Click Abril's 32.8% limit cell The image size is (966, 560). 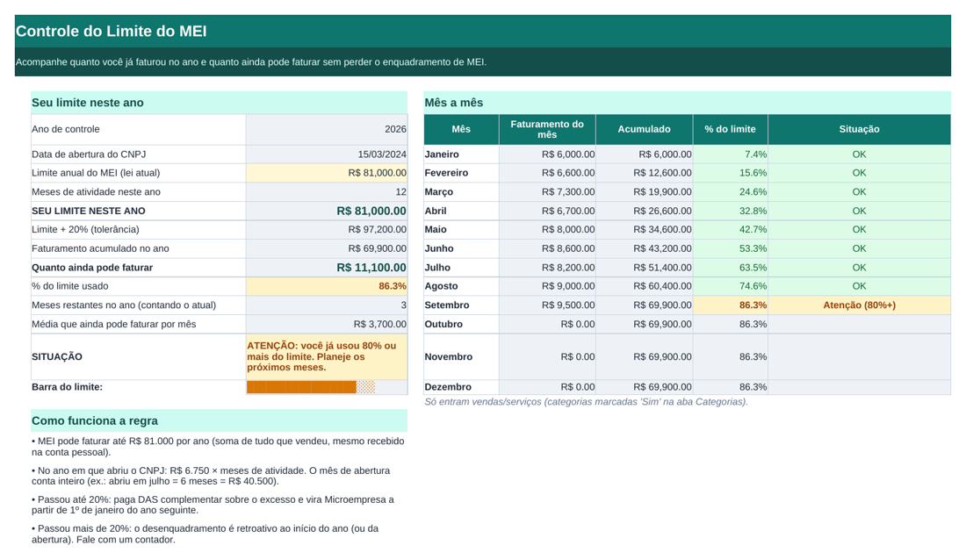click(x=730, y=211)
